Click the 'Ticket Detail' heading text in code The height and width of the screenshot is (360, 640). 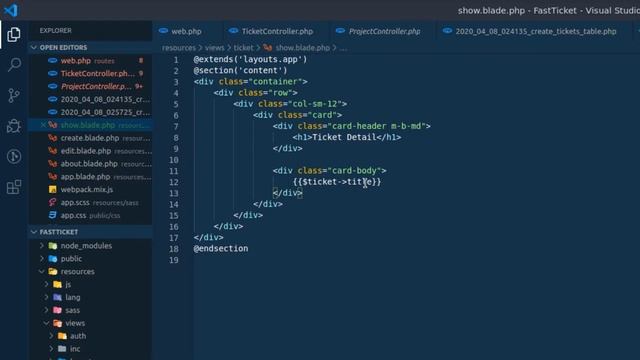[344, 137]
